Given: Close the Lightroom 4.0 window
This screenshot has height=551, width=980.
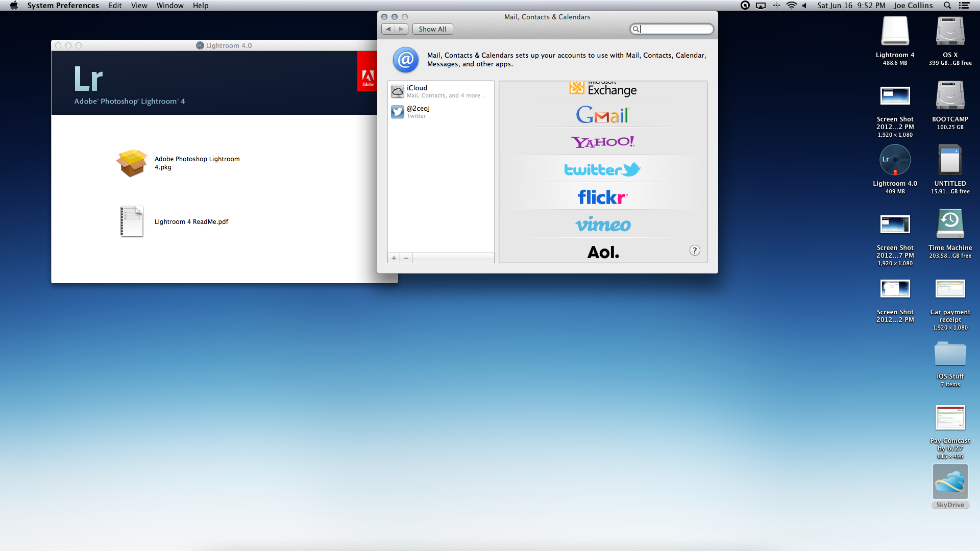Looking at the screenshot, I should (58, 45).
